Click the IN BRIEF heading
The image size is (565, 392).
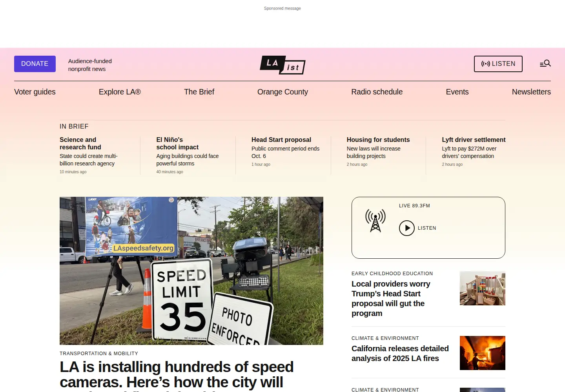(74, 126)
